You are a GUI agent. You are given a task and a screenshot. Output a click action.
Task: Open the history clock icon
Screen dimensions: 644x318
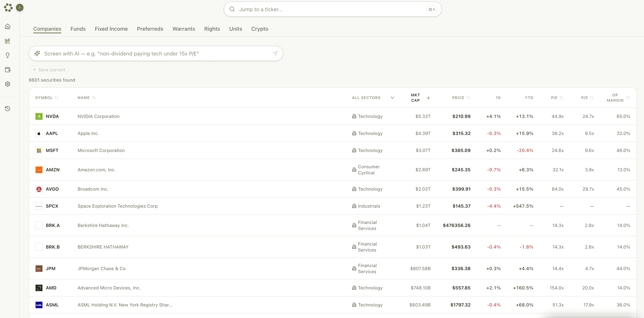(x=8, y=108)
